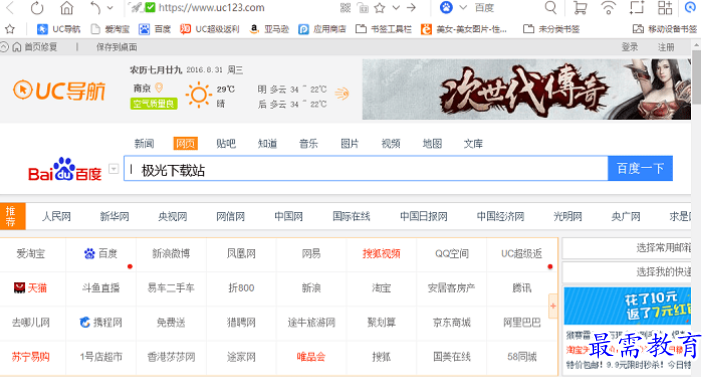
Task: Switch Baidu search to 新闻 tab
Action: pos(144,143)
